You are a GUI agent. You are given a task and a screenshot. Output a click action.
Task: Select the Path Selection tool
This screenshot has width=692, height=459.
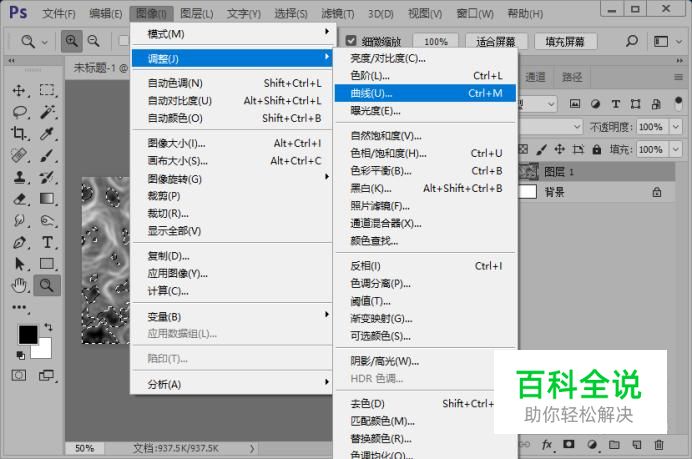[19, 264]
